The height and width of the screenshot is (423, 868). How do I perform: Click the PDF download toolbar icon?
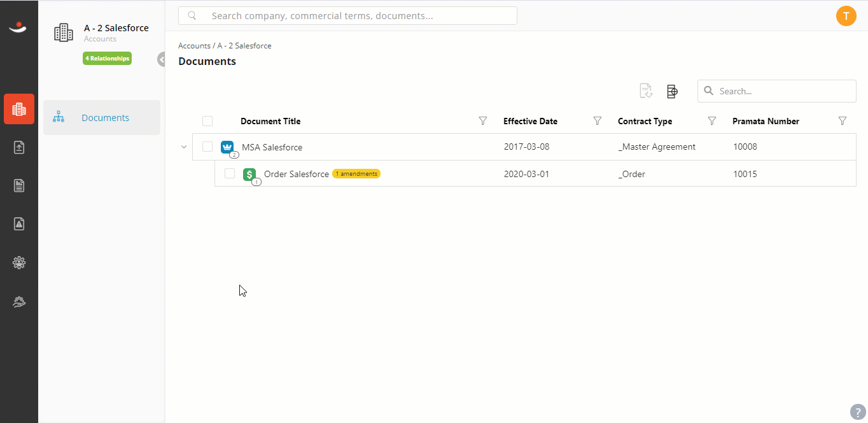pos(646,91)
